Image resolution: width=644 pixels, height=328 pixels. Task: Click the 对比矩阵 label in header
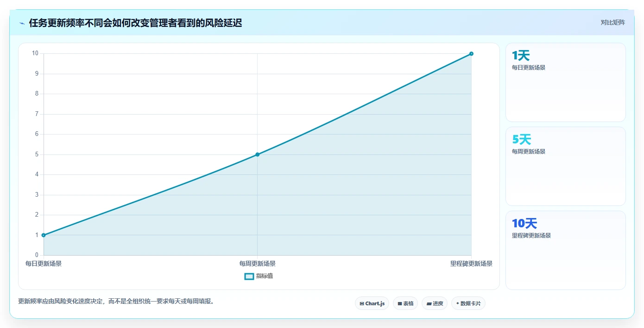(612, 22)
